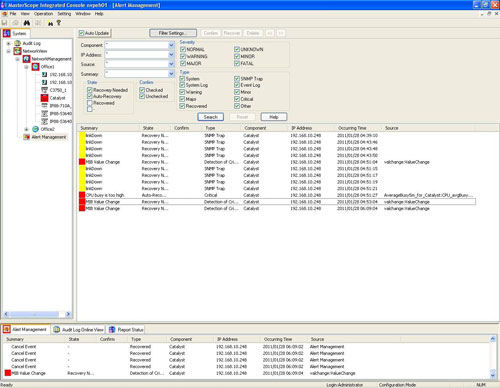The image size is (500, 388).
Task: Open the View menu
Action: (x=25, y=14)
